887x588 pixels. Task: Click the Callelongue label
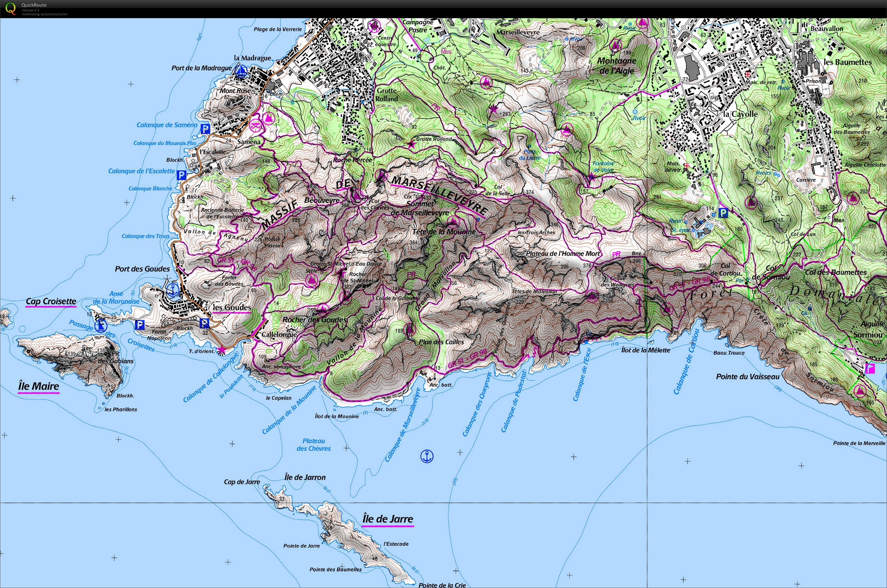(x=279, y=334)
